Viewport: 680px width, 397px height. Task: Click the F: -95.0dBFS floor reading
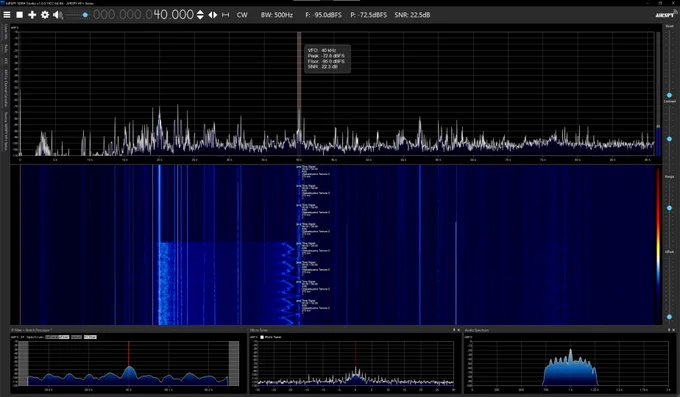tap(324, 15)
